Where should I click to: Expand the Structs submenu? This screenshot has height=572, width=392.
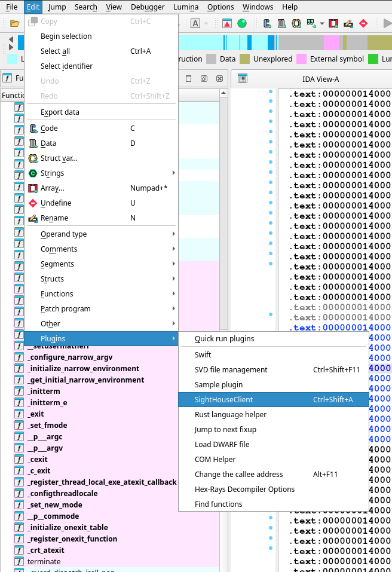point(101,279)
